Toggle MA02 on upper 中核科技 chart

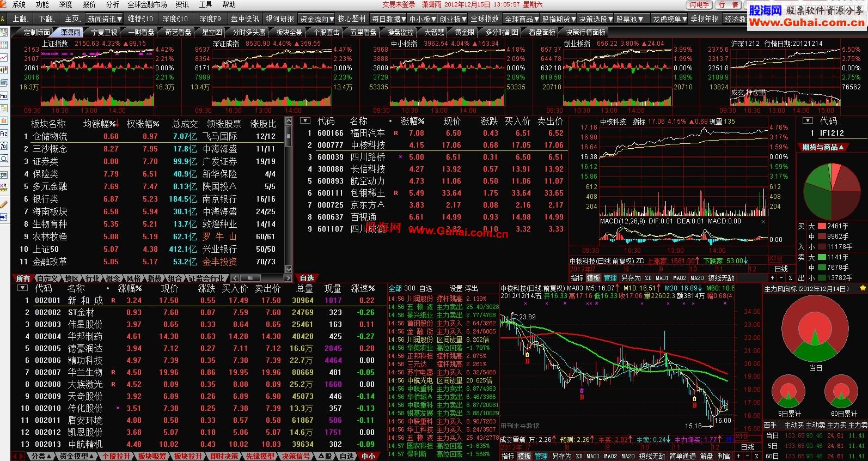pyautogui.click(x=680, y=278)
